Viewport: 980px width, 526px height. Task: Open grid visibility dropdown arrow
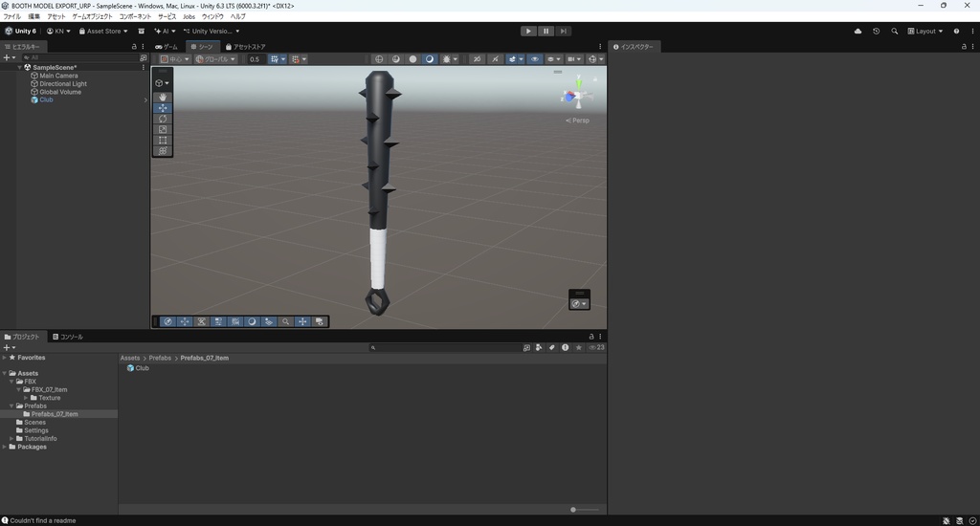[283, 59]
